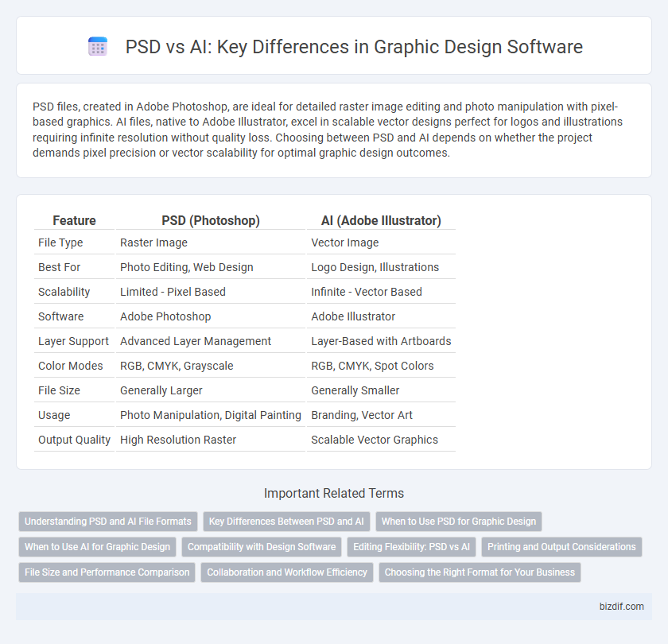Open 'Editing Flexibility: PSD vs AI' tag
This screenshot has width=668, height=644.
click(x=412, y=547)
